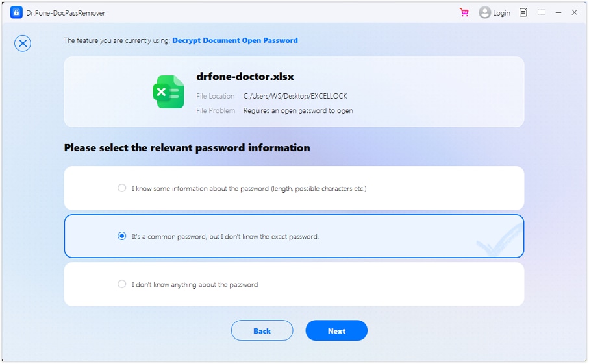Click the Dr.Fone-DocPassRemover app logo icon
589x364 pixels.
(x=16, y=12)
